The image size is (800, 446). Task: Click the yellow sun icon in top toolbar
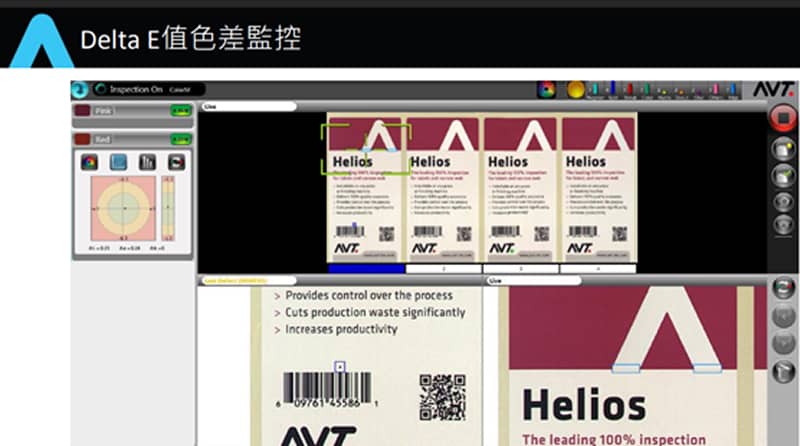pyautogui.click(x=575, y=90)
